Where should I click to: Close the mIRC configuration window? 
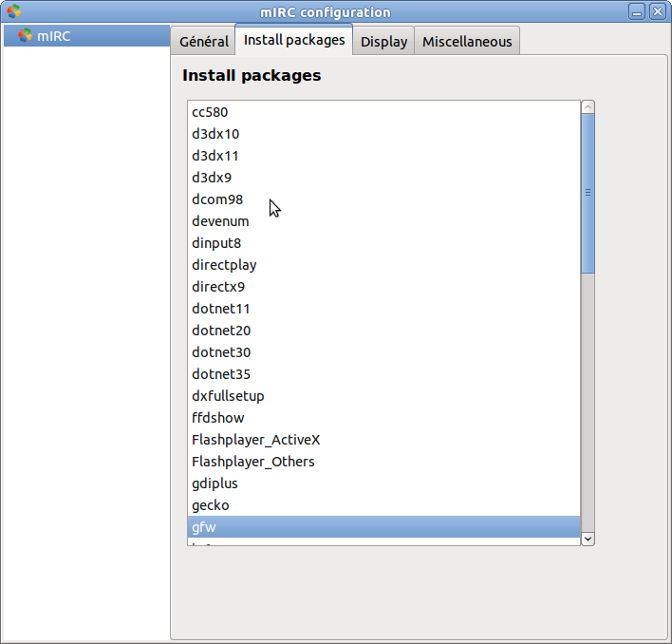pyautogui.click(x=658, y=11)
